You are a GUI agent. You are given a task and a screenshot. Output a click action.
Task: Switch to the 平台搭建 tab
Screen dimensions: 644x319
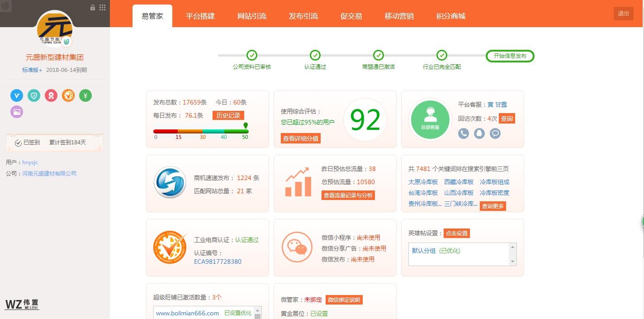200,16
